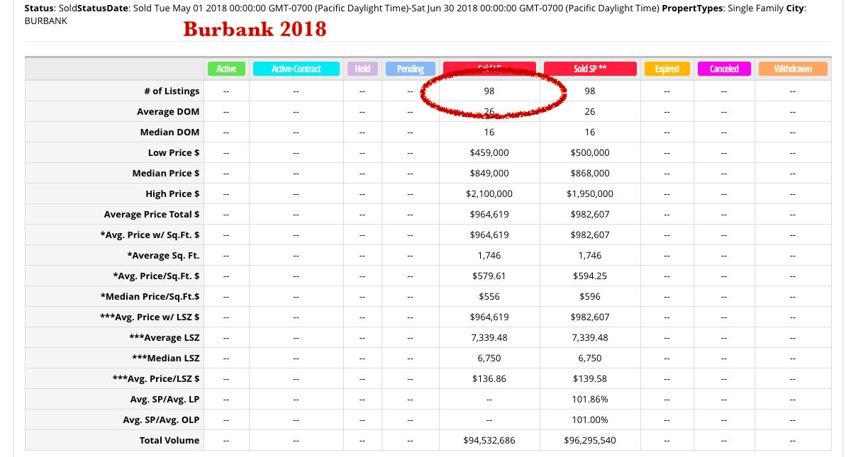Select Sold SP Average Price Total $982,607
Image resolution: width=868 pixels, height=457 pixels.
[590, 214]
